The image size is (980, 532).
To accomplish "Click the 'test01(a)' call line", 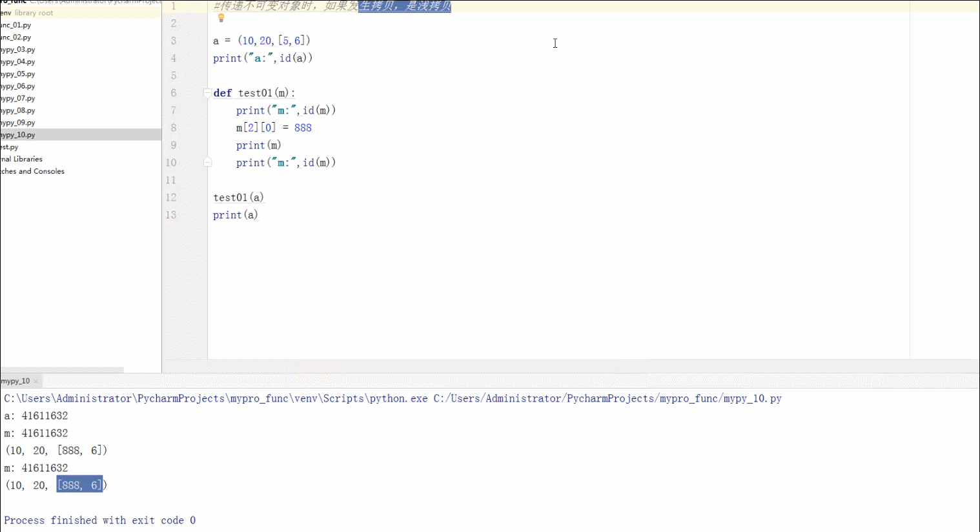I will click(x=238, y=198).
